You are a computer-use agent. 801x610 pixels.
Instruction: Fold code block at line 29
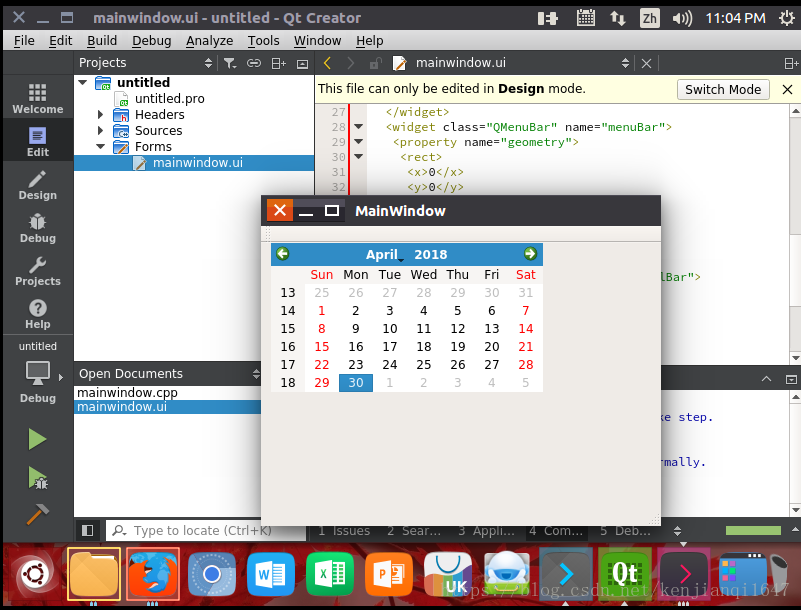359,142
